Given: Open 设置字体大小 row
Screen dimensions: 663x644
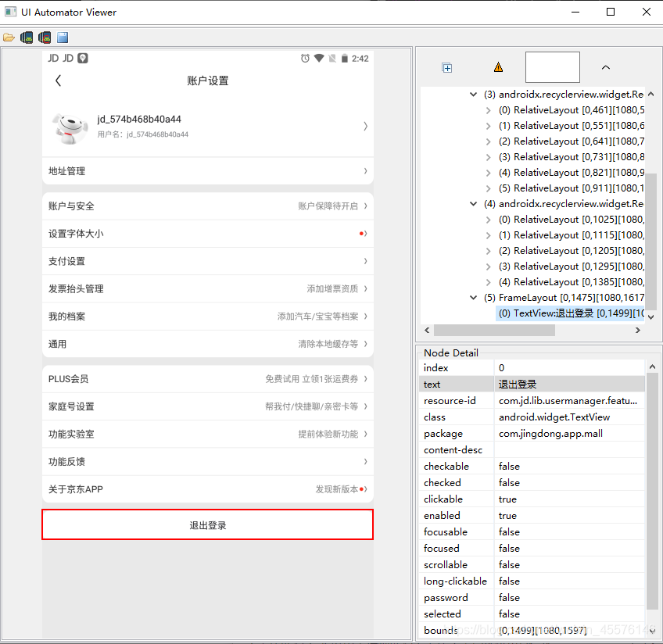Looking at the screenshot, I should pos(208,233).
